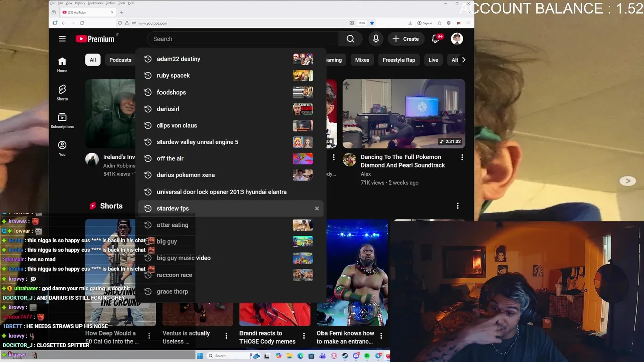Select the Live filter chip

coord(433,60)
